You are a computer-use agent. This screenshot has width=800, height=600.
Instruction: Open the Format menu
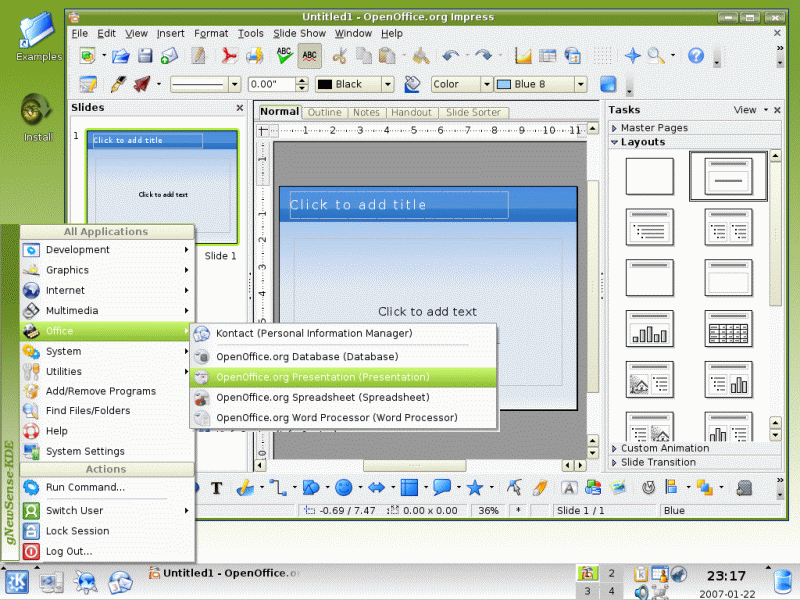[211, 34]
